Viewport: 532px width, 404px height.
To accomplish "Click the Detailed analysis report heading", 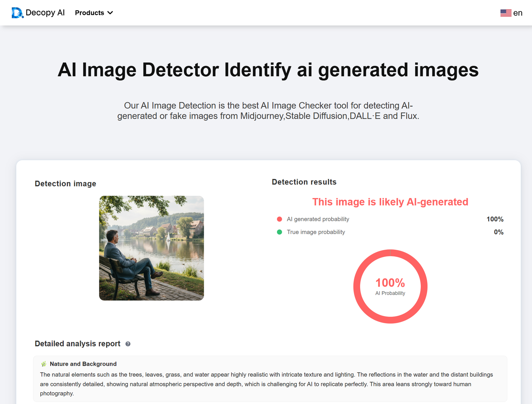I will point(77,343).
